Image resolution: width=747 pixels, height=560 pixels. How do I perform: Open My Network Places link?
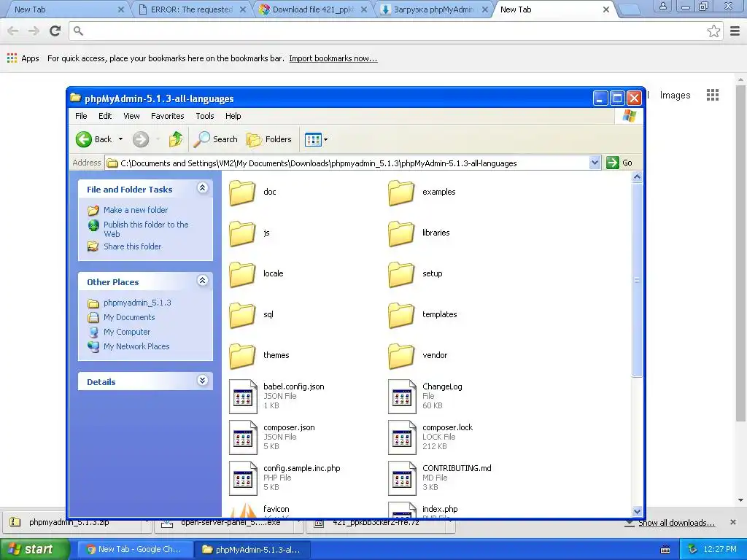tap(136, 346)
